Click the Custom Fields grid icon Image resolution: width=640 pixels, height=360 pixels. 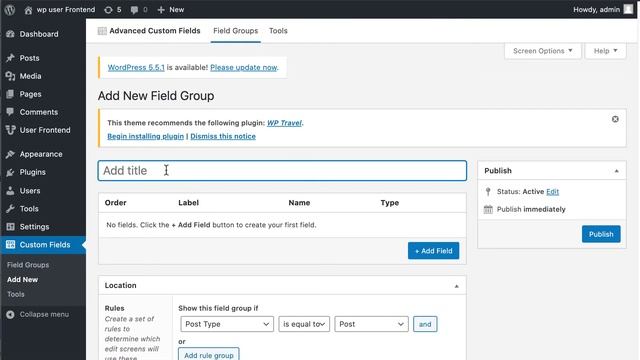pyautogui.click(x=11, y=244)
